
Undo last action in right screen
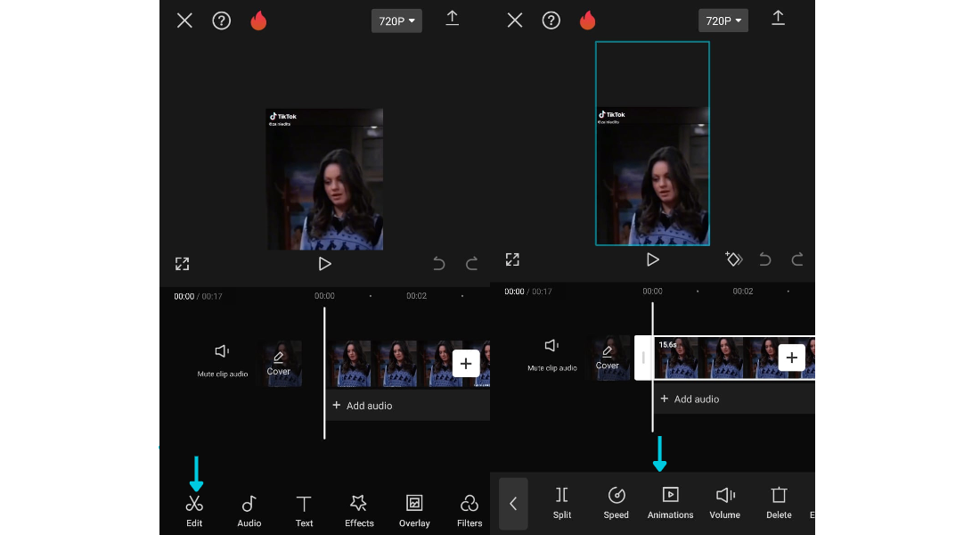[765, 259]
